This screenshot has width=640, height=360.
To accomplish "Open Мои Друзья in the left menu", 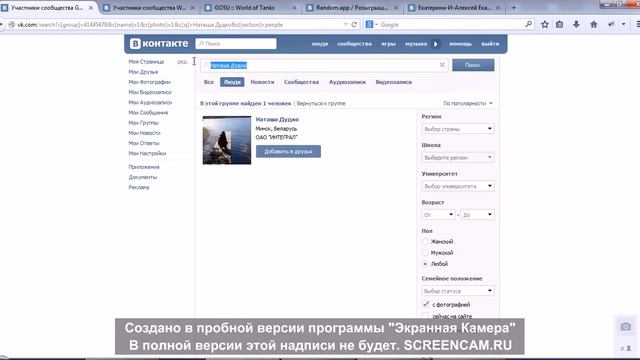I will point(143,72).
